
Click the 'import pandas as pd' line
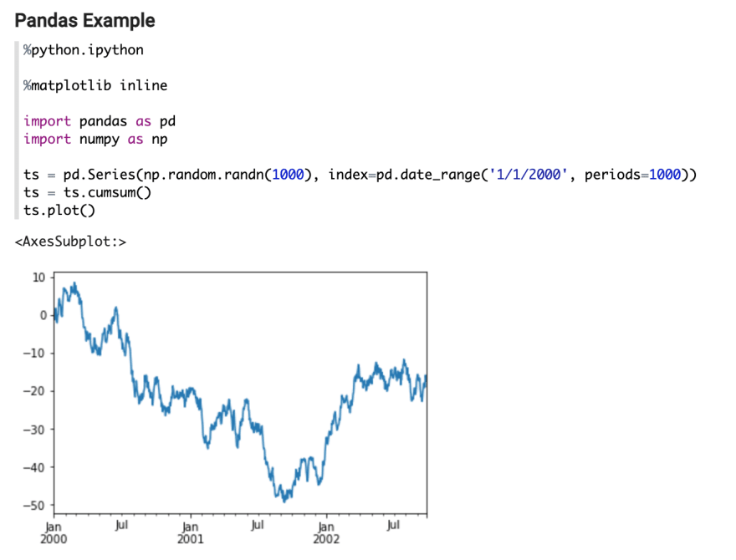coord(100,121)
